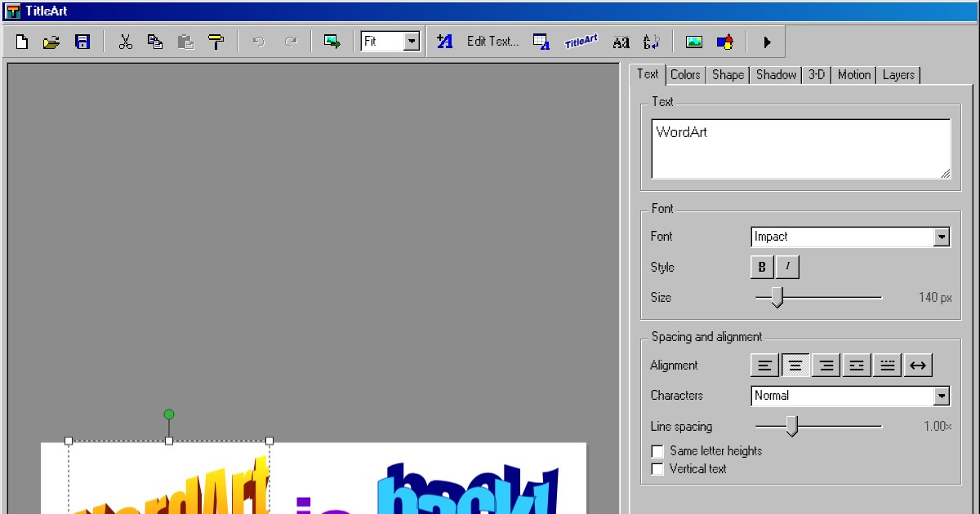Undo the last action
Image resolution: width=980 pixels, height=514 pixels.
[x=259, y=42]
